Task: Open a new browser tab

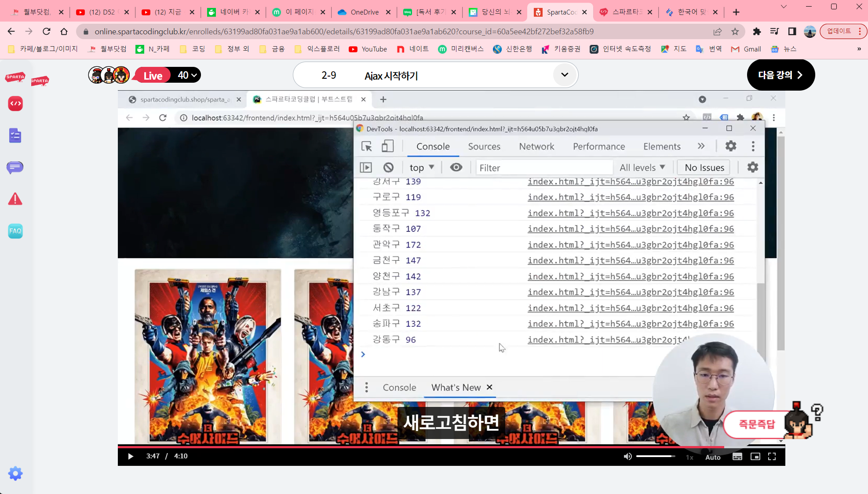Action: point(736,12)
